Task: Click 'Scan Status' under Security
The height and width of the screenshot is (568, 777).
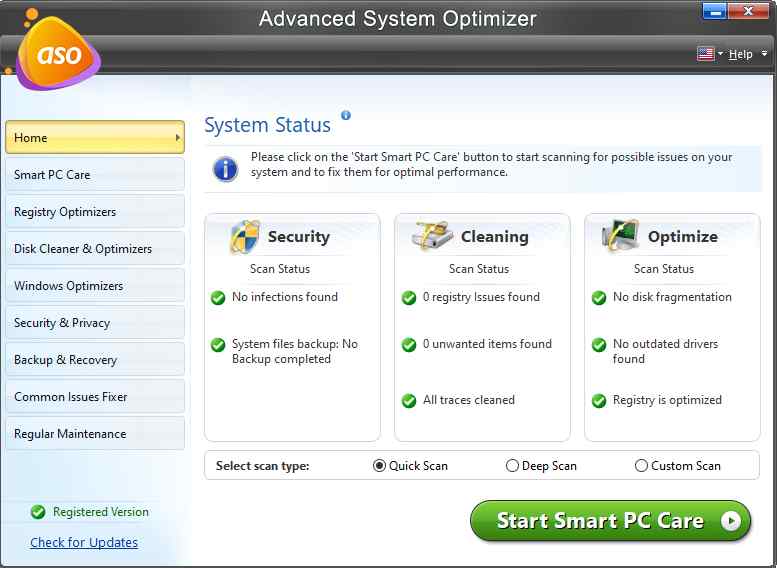Action: pyautogui.click(x=280, y=269)
